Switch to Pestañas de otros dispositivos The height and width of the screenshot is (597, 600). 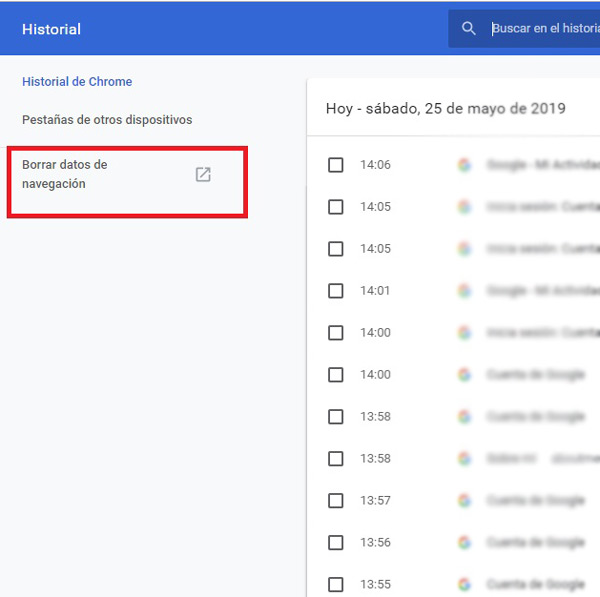pos(107,120)
